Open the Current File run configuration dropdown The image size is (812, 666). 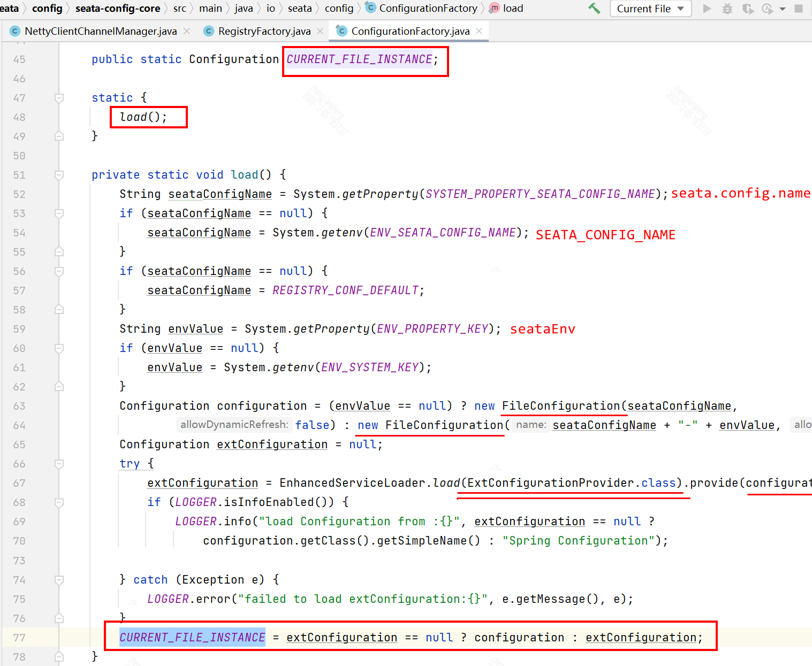click(650, 9)
